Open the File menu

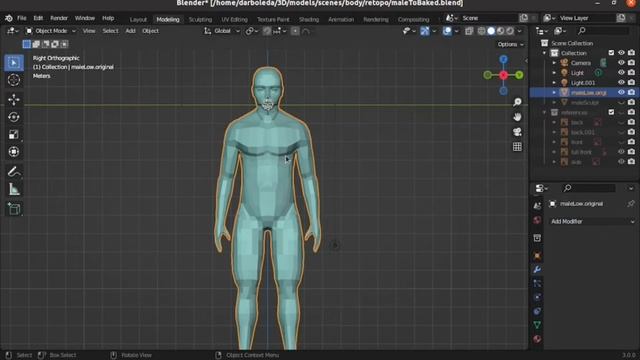click(x=22, y=18)
